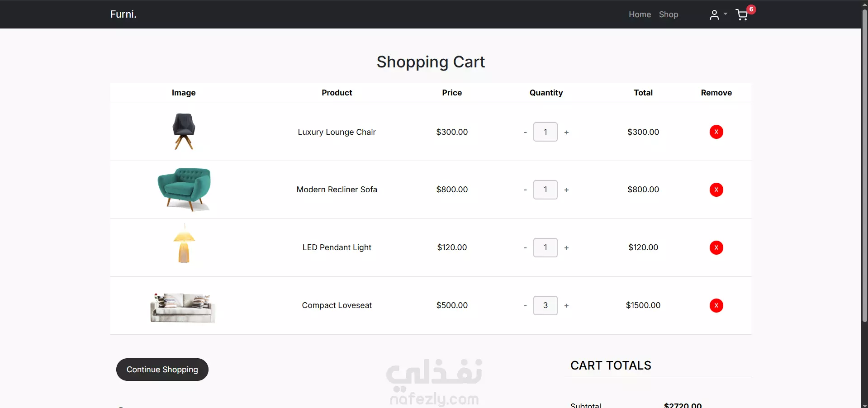
Task: Increase Compact Loveseat quantity
Action: [566, 306]
